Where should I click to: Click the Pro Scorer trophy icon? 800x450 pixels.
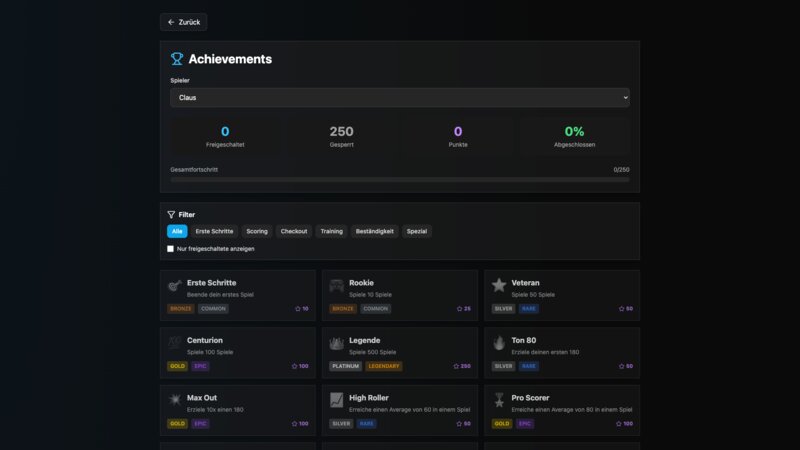point(499,400)
